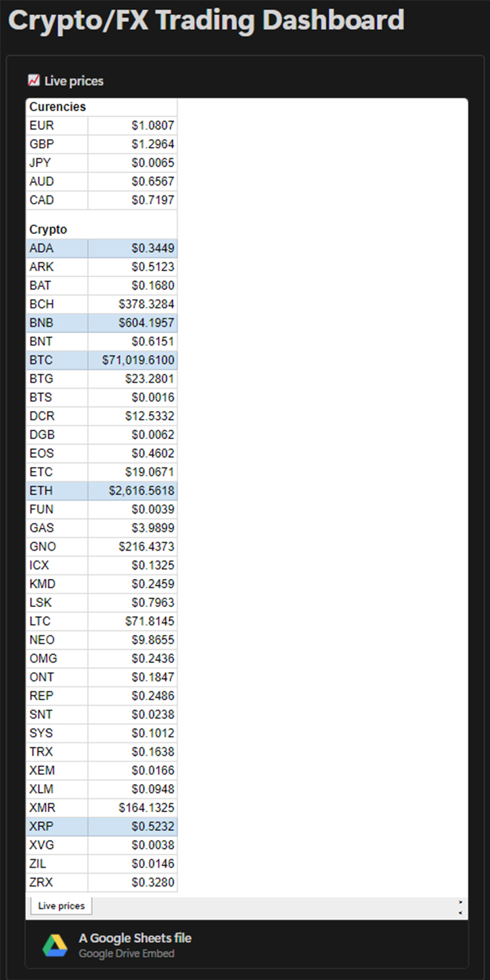Viewport: 490px width, 980px height.
Task: Open the Live prices sheet tab
Action: [x=61, y=906]
